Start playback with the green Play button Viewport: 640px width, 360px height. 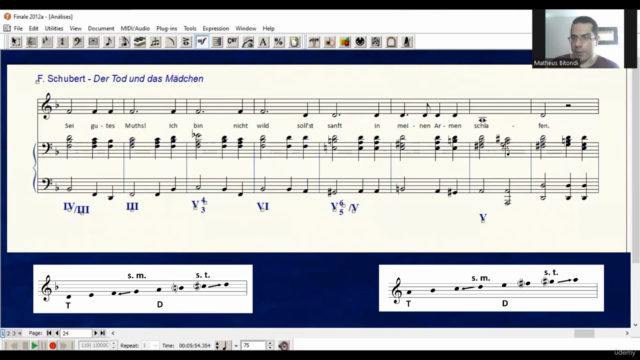click(35, 346)
